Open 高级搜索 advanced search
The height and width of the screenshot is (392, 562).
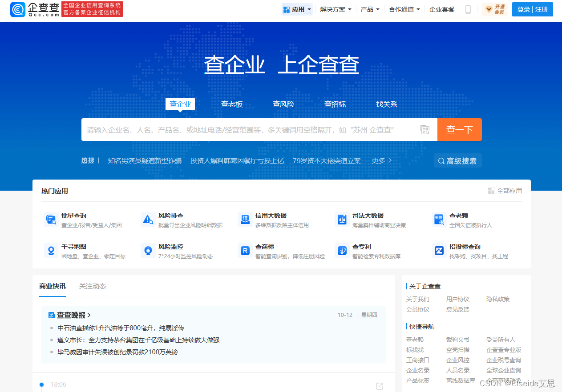[458, 161]
